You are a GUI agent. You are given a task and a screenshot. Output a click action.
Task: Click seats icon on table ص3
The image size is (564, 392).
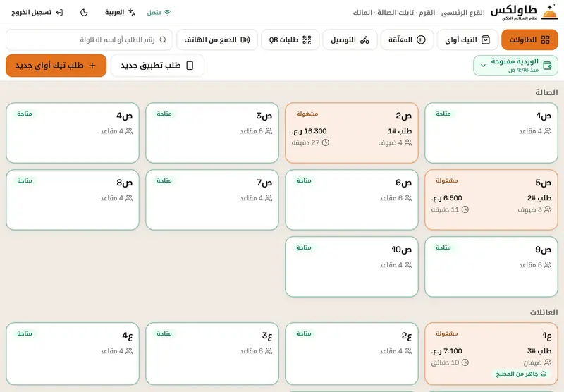(x=269, y=131)
